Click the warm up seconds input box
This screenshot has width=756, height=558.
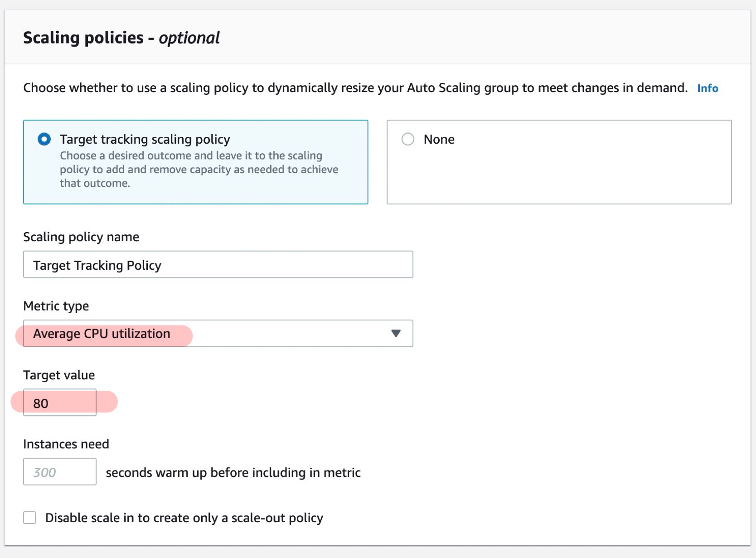coord(60,472)
